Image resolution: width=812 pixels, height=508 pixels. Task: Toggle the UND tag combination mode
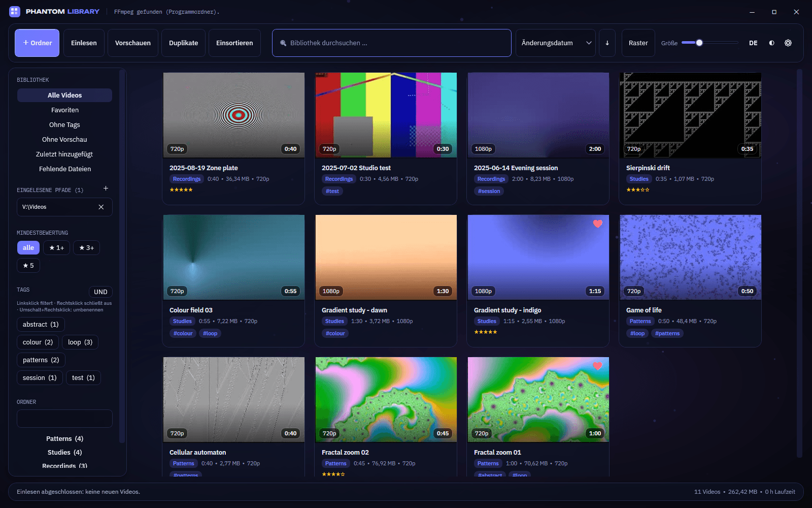coord(100,292)
